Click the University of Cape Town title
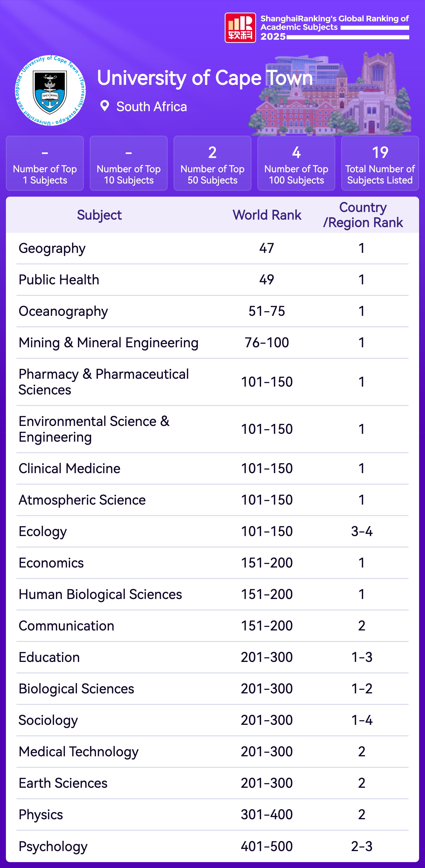425x868 pixels. [x=205, y=78]
